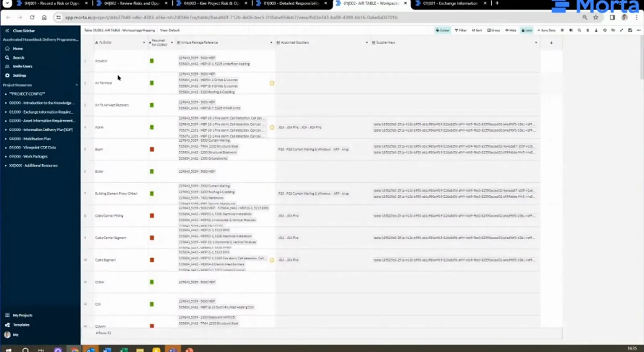Click the search magnifier in the table toolbar
This screenshot has width=644, height=352.
[579, 30]
